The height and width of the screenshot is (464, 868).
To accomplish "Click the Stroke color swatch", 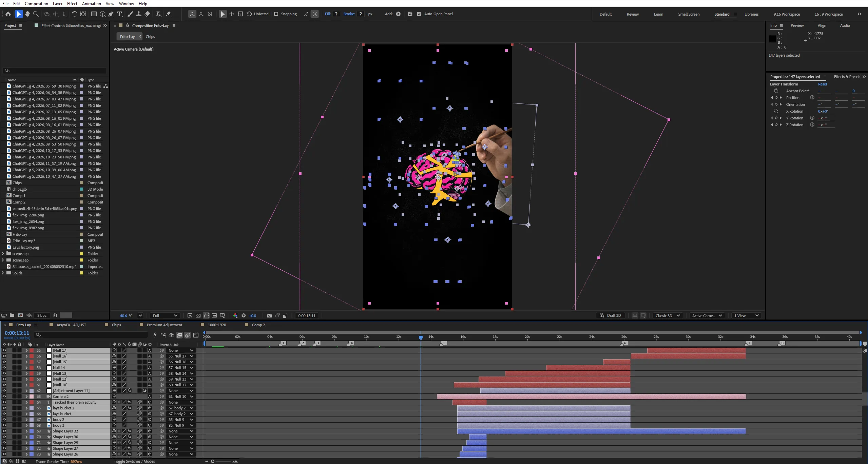I will coord(361,14).
